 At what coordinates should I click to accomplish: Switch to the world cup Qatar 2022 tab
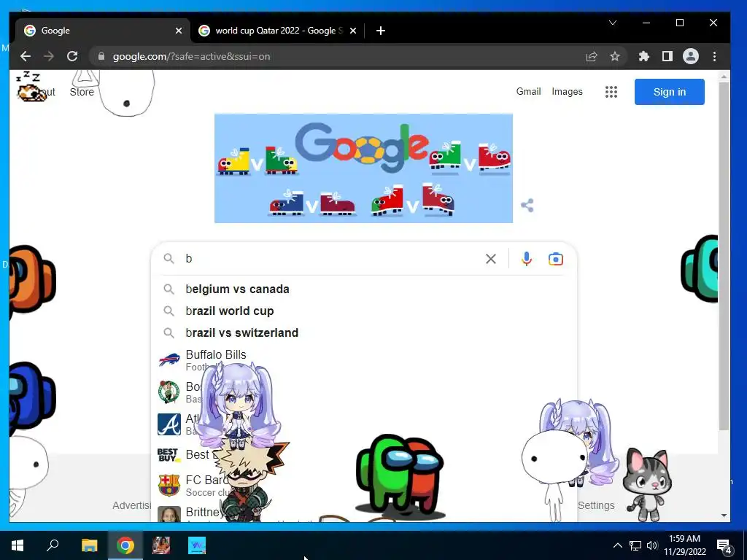(277, 31)
